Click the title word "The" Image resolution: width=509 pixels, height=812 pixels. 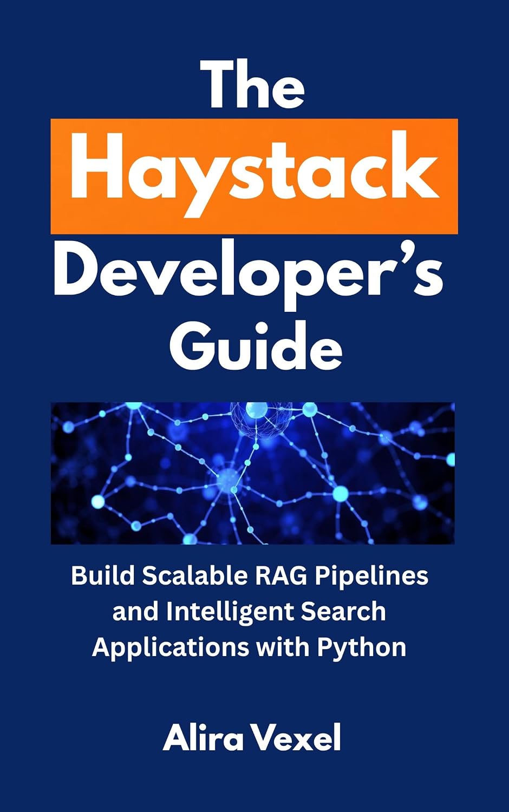point(253,84)
